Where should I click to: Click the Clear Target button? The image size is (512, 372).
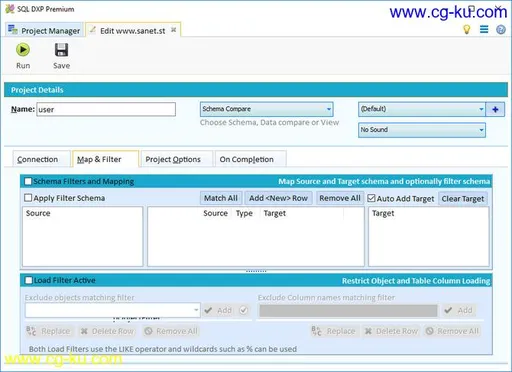coord(463,199)
